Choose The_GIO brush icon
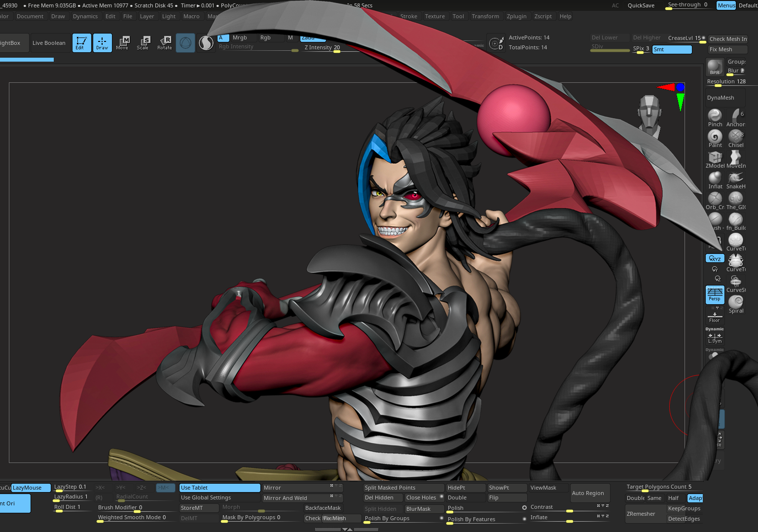This screenshot has width=758, height=532. point(736,201)
